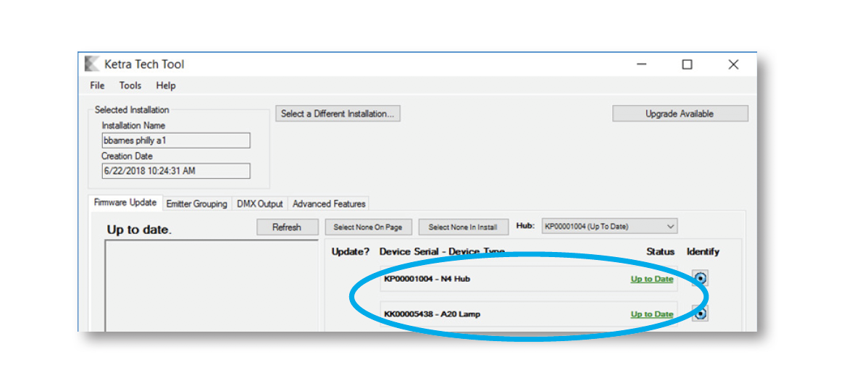The image size is (868, 378).
Task: Click Up to Date link for N4 Hub
Action: (652, 279)
